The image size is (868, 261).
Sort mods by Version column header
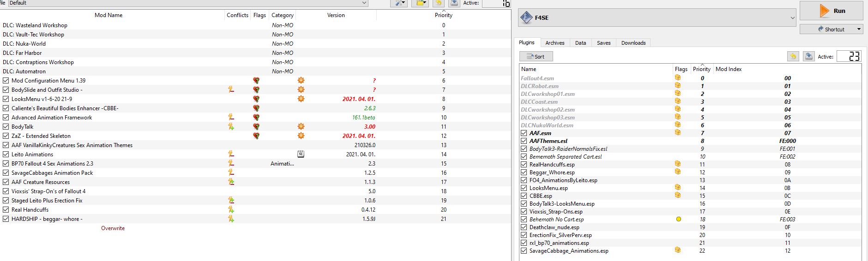pyautogui.click(x=336, y=15)
